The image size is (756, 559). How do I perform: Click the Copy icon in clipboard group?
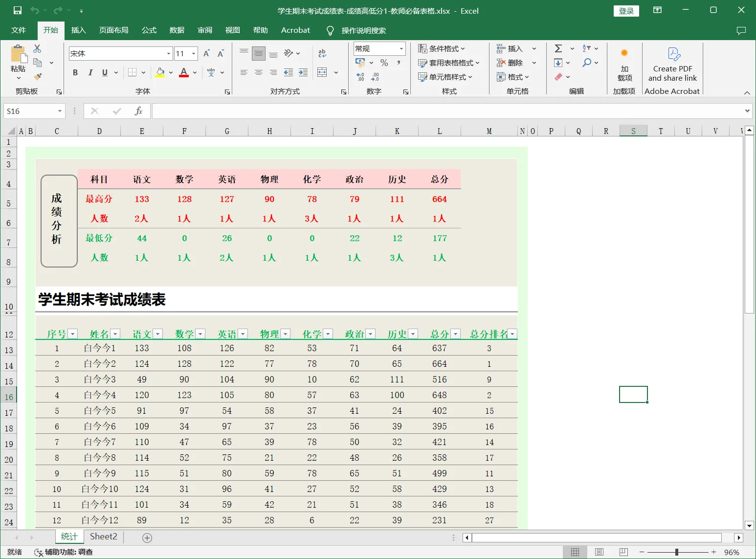[37, 63]
